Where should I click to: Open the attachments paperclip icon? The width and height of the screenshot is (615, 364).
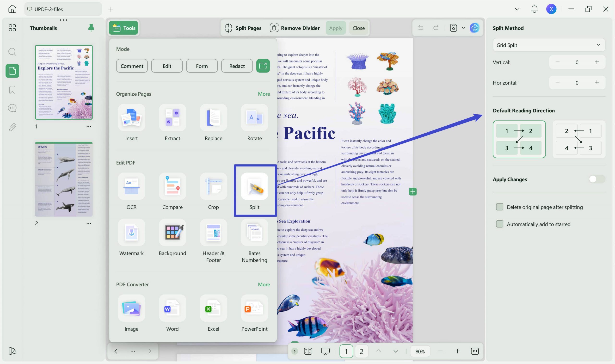pos(12,127)
